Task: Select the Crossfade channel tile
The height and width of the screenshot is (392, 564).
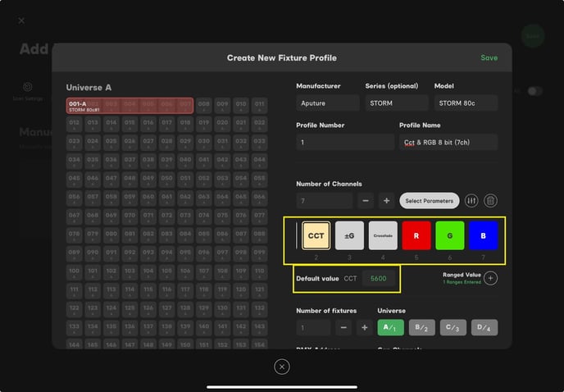Action: (x=383, y=236)
